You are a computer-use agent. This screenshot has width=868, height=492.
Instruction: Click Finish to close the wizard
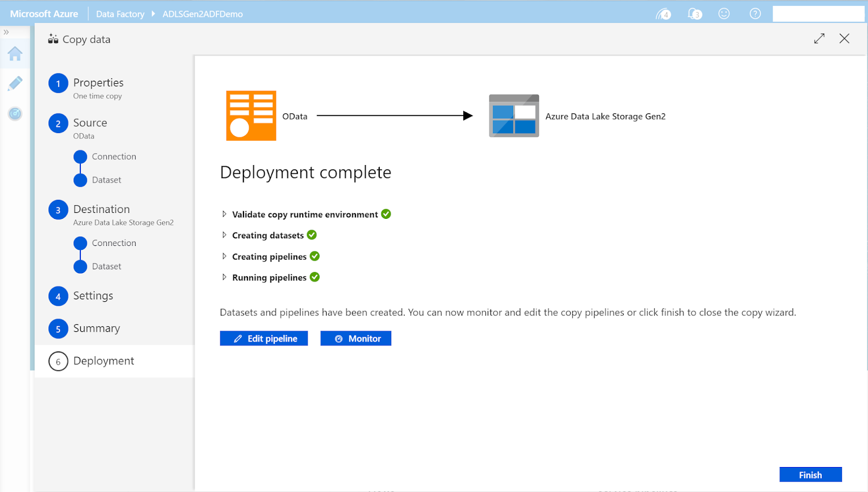coord(810,474)
